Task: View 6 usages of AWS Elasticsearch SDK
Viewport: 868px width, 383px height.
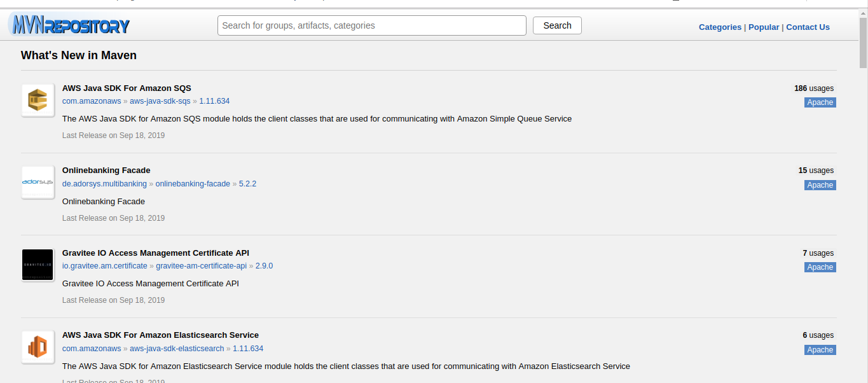Action: point(818,335)
